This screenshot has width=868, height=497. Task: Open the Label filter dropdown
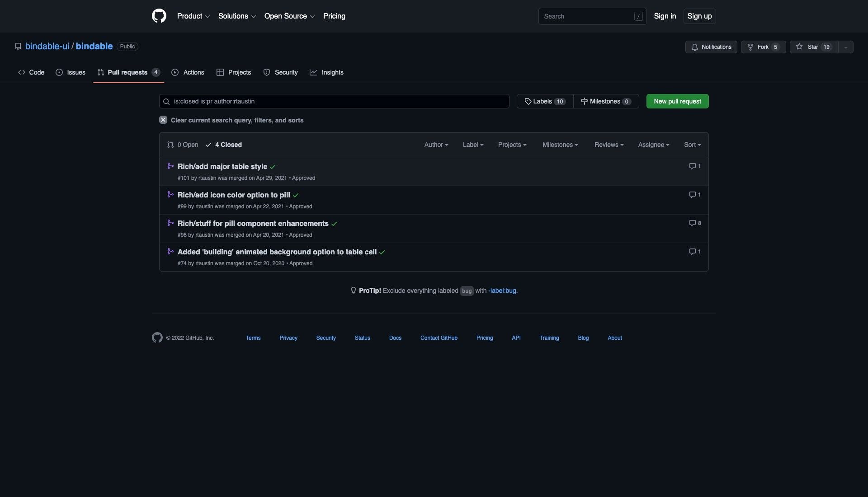pos(473,145)
